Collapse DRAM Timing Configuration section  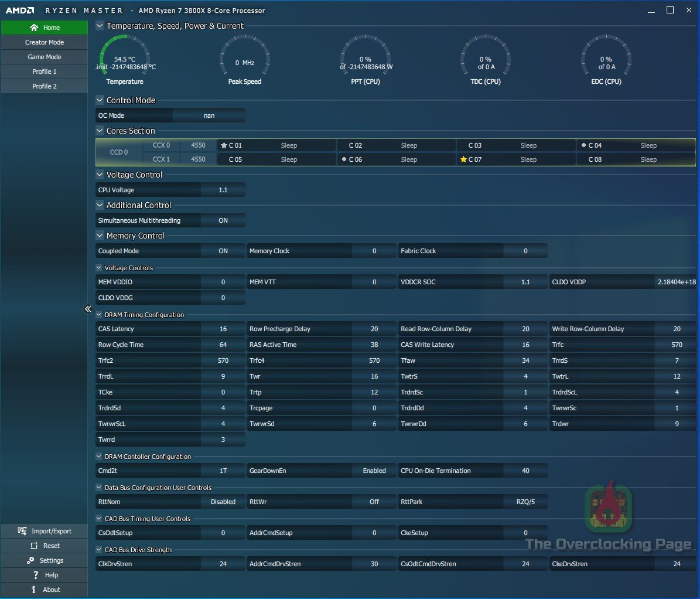(99, 315)
